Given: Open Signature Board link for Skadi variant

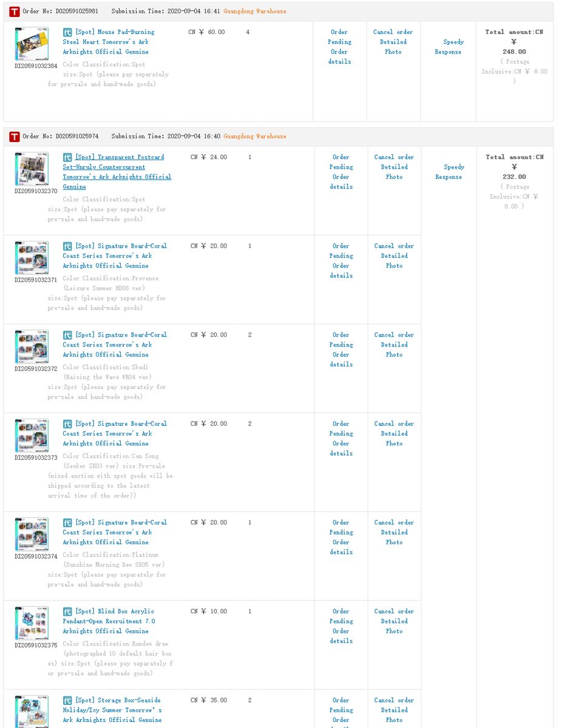Looking at the screenshot, I should tap(115, 345).
